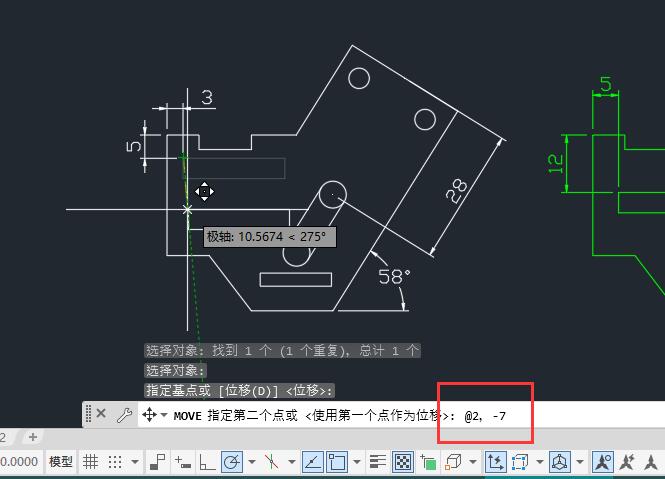The width and height of the screenshot is (665, 479).
Task: Click small rectangle below the slot
Action: point(296,280)
